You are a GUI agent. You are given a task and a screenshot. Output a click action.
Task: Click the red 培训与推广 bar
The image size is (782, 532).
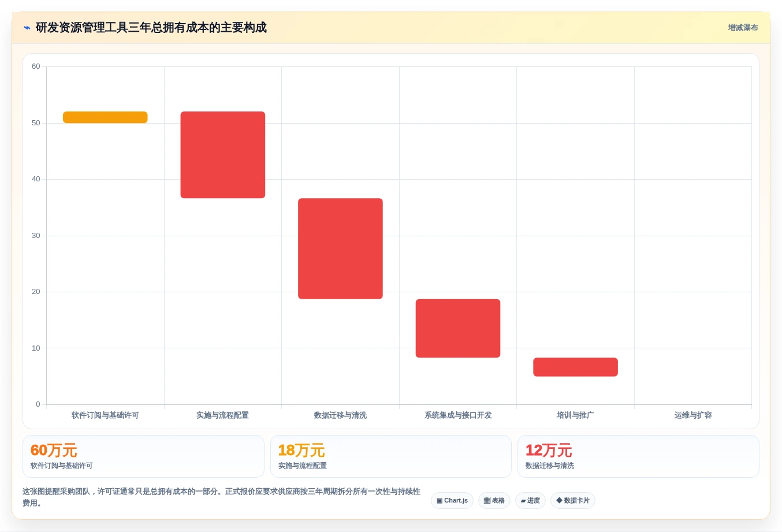point(575,367)
